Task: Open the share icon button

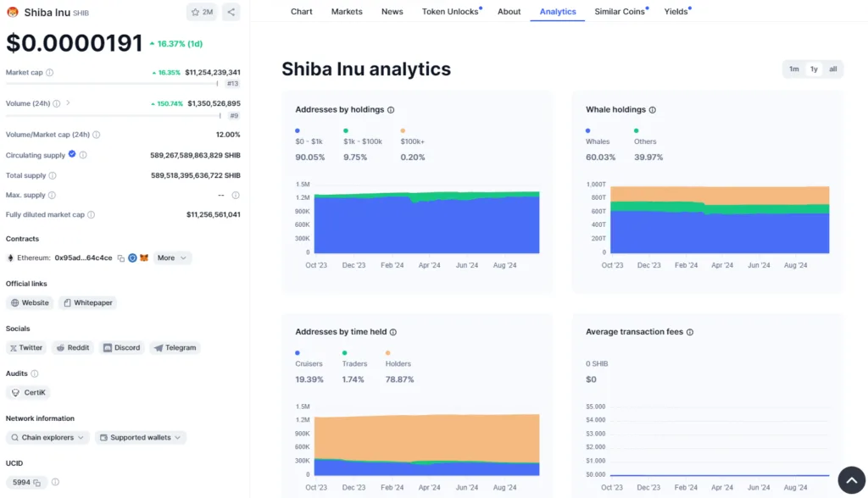Action: click(x=231, y=12)
